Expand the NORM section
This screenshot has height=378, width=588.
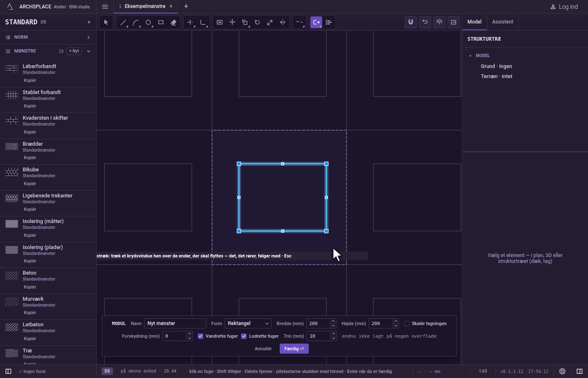(x=48, y=37)
